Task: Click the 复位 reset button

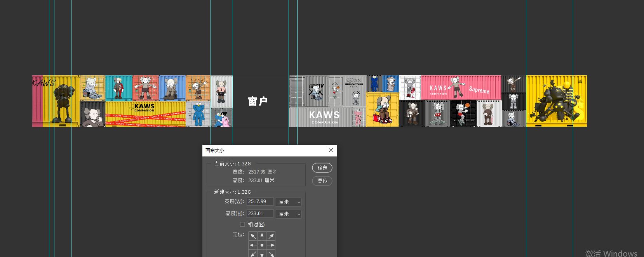Action: (x=322, y=181)
